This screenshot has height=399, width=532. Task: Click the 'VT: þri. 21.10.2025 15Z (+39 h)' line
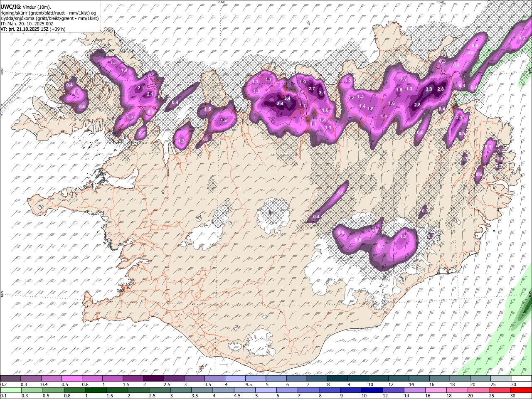coord(33,29)
